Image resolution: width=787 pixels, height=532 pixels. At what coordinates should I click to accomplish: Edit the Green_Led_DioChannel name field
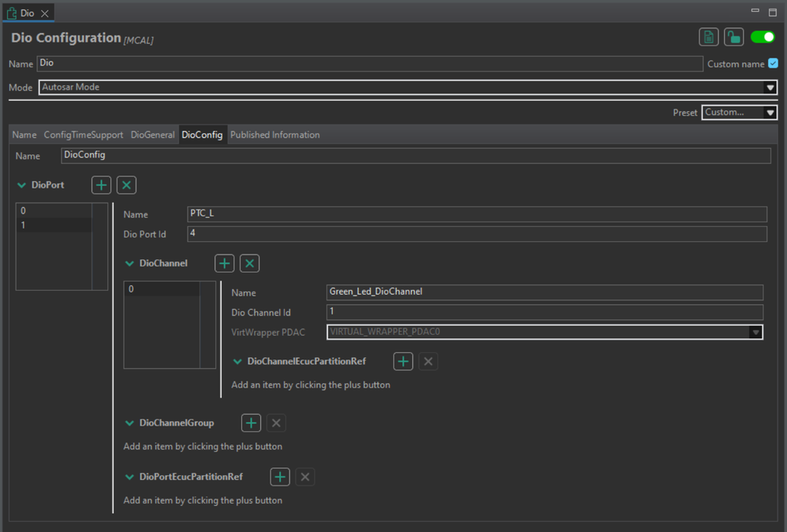pos(544,292)
